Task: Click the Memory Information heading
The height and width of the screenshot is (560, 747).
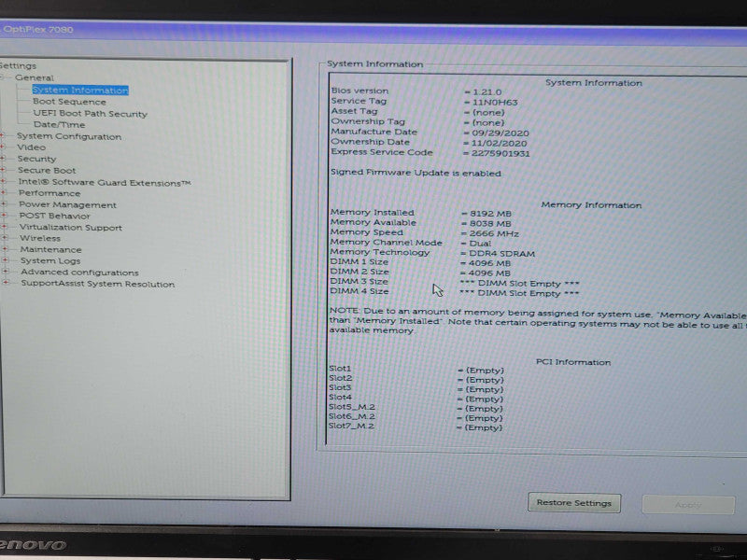Action: pos(591,205)
